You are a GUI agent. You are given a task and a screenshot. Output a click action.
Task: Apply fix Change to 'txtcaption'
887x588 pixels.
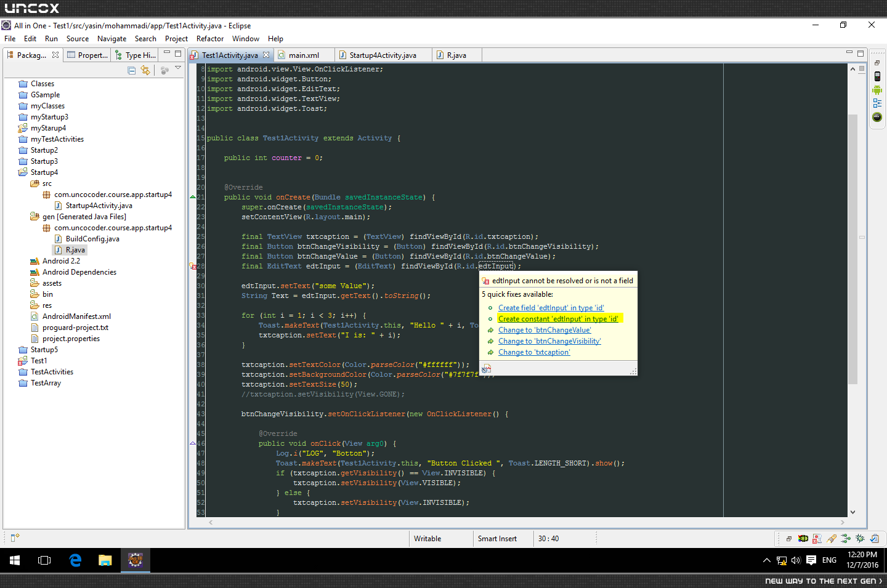click(x=534, y=352)
